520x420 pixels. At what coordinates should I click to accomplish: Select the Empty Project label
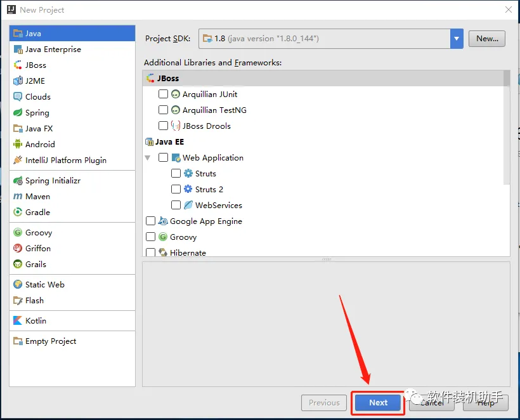pos(51,341)
